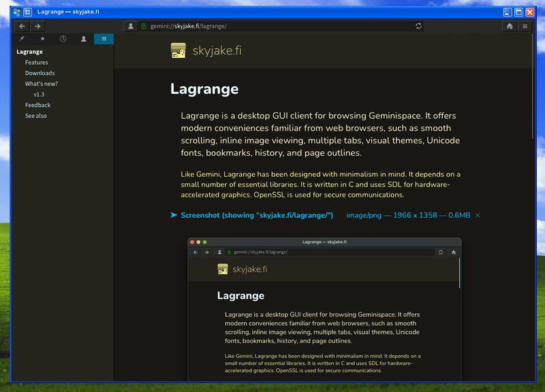Click the skyjake.fi banner title
The width and height of the screenshot is (545, 392).
click(217, 50)
